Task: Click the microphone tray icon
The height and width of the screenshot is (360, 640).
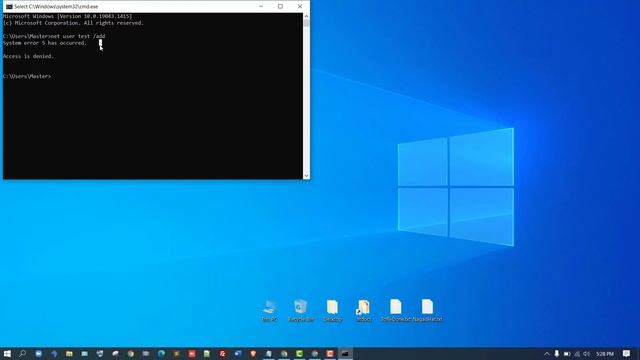Action: [556, 353]
